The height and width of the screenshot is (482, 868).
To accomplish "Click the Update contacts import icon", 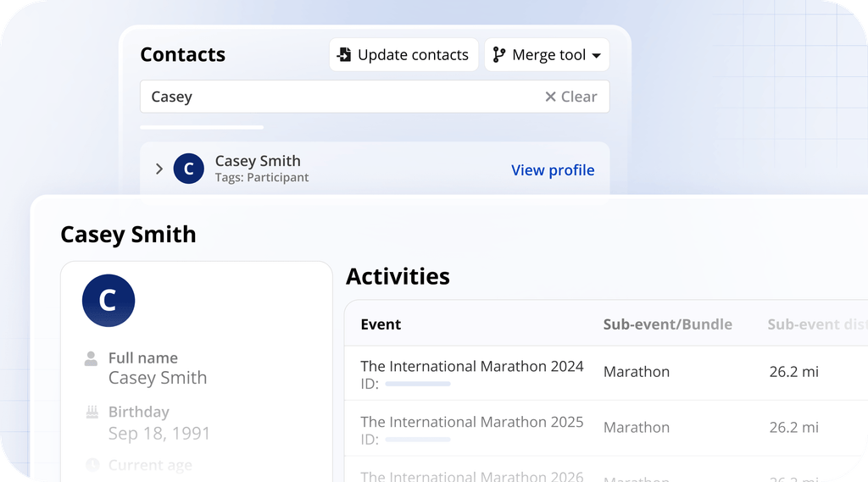I will [344, 54].
